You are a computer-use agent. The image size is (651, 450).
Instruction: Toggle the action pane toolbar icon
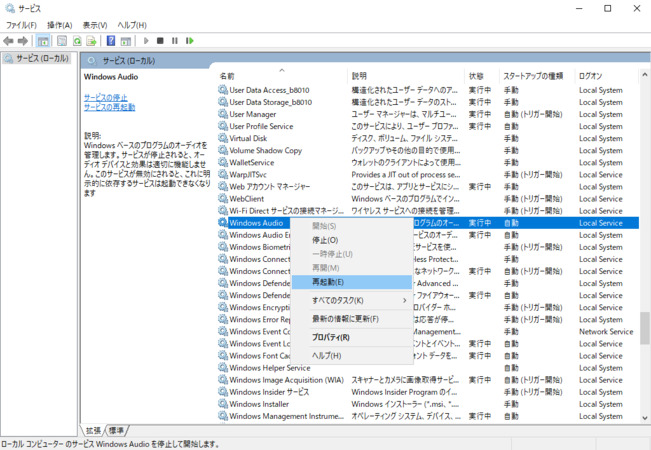[x=126, y=41]
